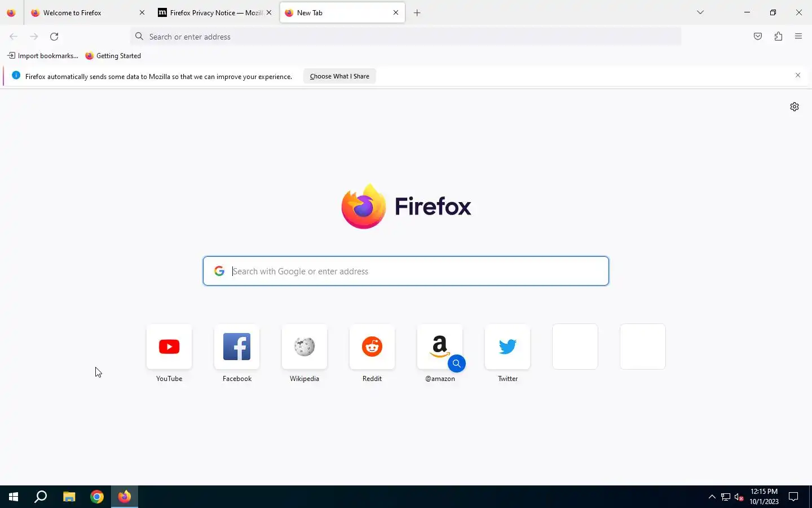The height and width of the screenshot is (508, 812).
Task: Open a new tab with the plus button
Action: 417,12
